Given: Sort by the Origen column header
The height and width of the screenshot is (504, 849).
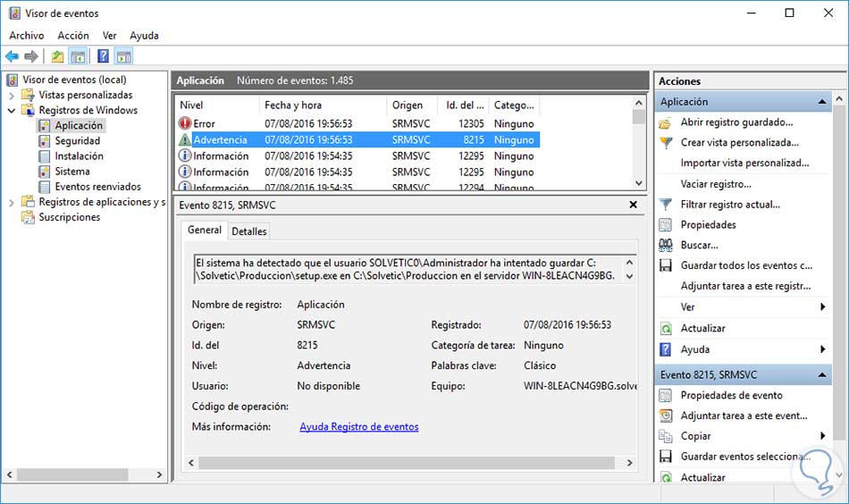Looking at the screenshot, I should 414,105.
